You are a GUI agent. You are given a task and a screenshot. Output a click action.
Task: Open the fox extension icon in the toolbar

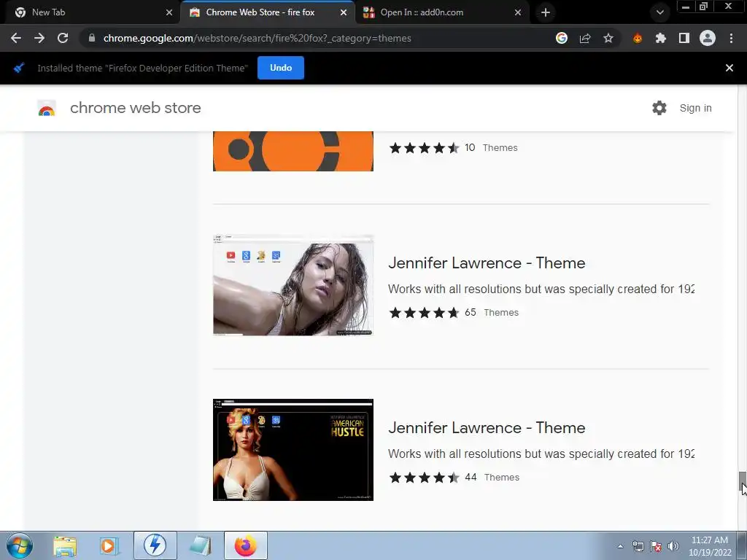coord(638,38)
